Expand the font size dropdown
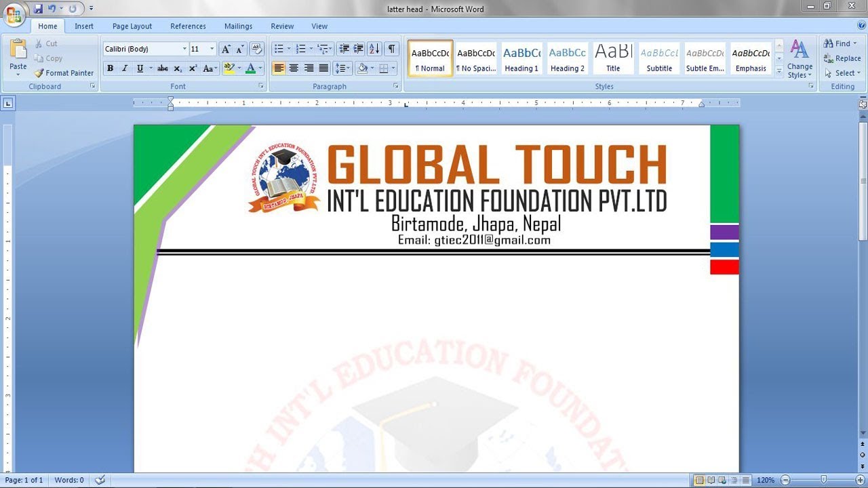868x488 pixels. point(212,49)
